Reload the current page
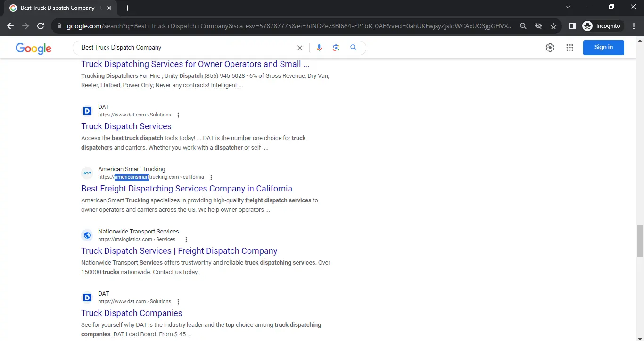 41,26
